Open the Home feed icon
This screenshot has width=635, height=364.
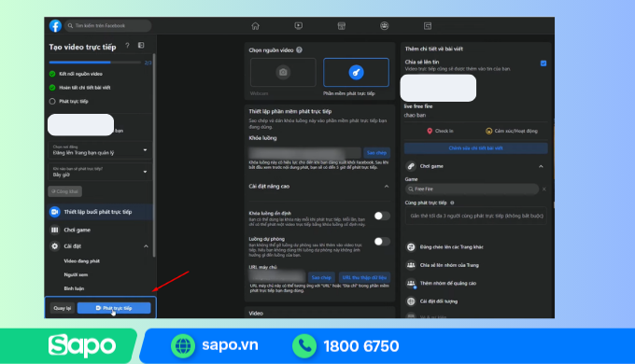coord(255,26)
